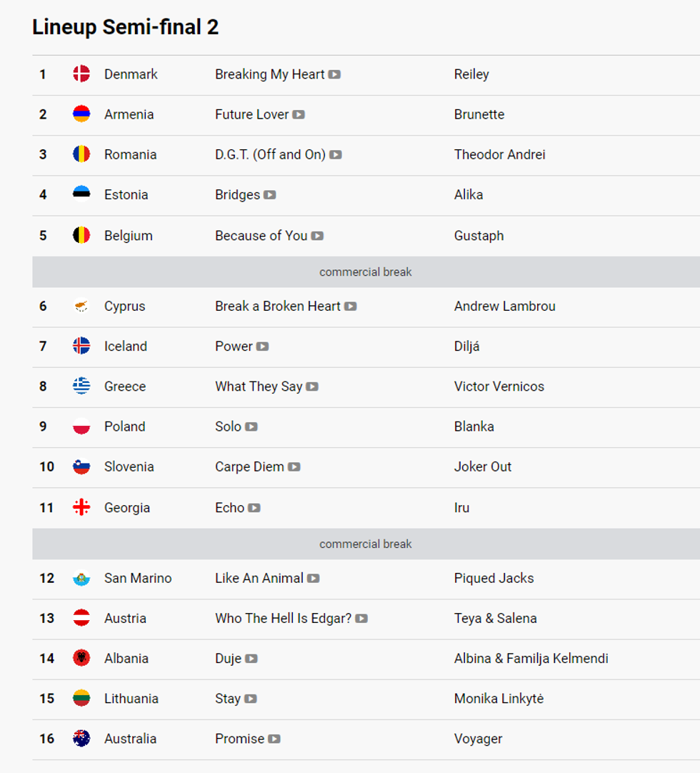Click the song title Because of You
This screenshot has height=773, width=700.
tap(261, 236)
